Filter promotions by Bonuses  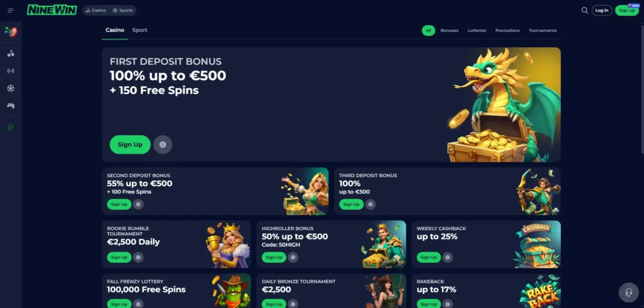tap(449, 30)
